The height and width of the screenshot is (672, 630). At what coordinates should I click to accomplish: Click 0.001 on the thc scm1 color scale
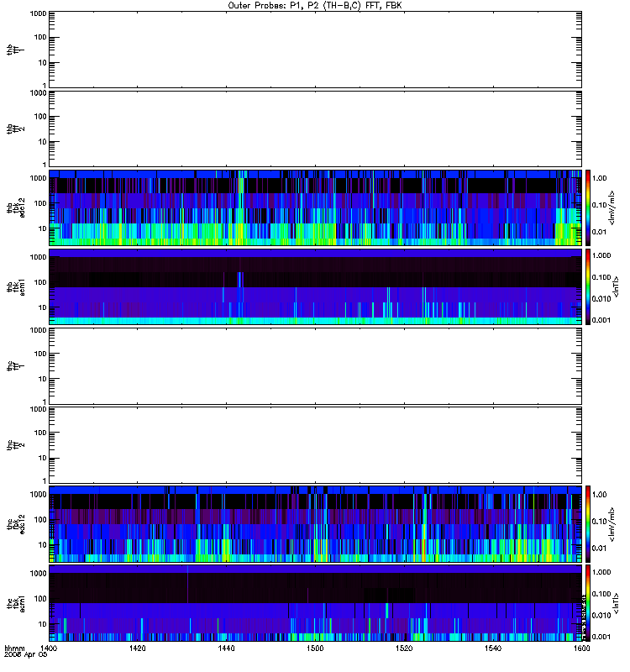[601, 637]
